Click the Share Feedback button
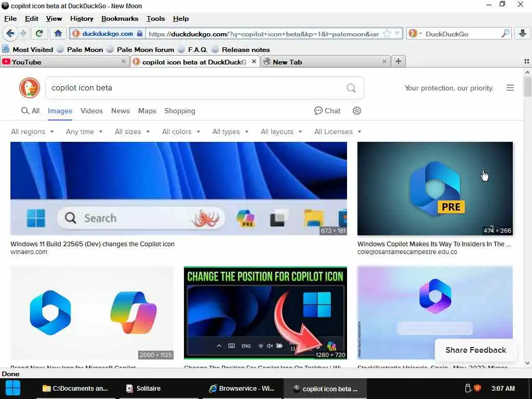The height and width of the screenshot is (399, 532). (x=476, y=350)
